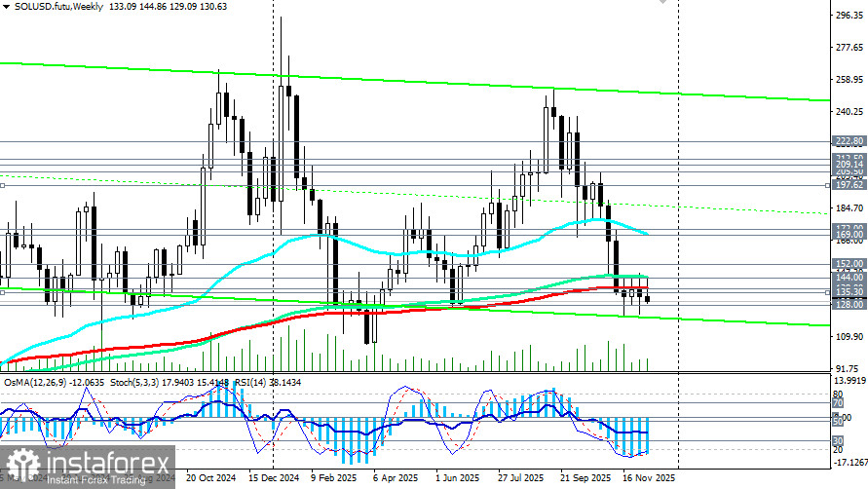Image resolution: width=868 pixels, height=489 pixels.
Task: Click the -17.1267 indicator scale value
Action: pos(849,463)
